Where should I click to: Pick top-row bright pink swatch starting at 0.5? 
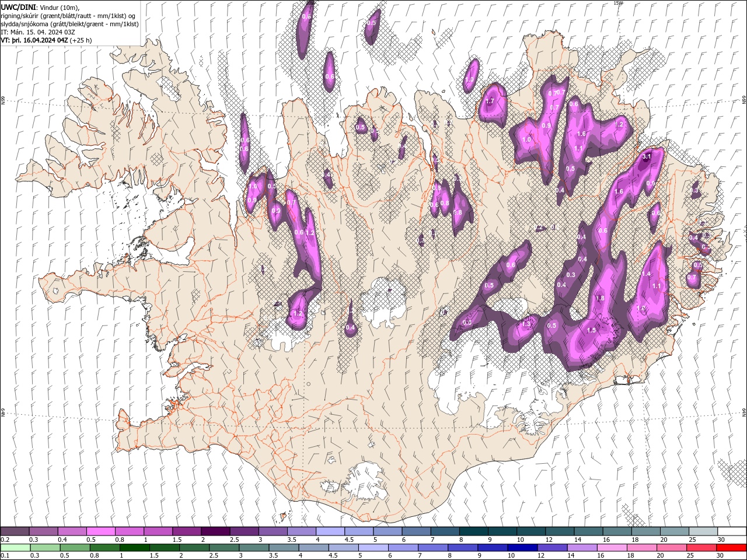(100, 531)
